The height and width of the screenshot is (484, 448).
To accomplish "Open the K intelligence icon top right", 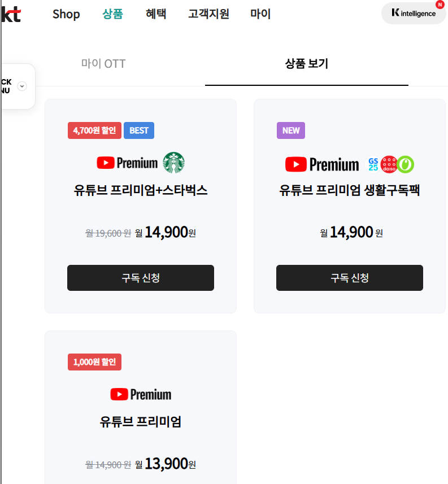I will click(x=413, y=13).
